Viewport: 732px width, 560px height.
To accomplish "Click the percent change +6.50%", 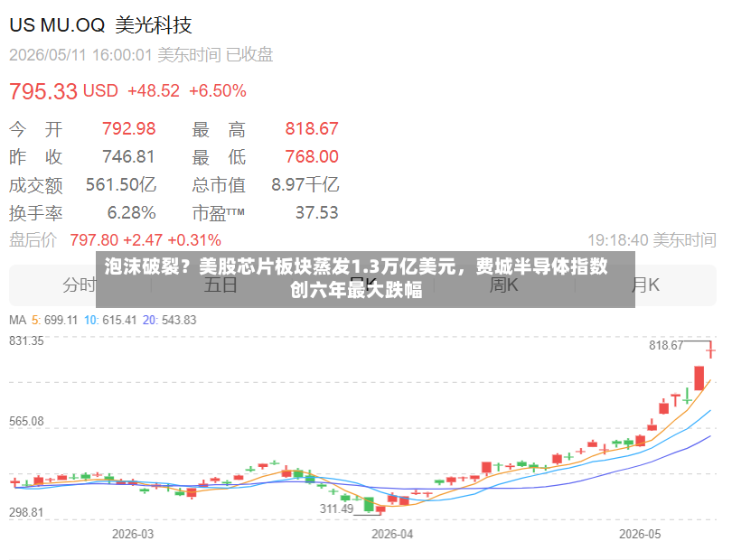I will pyautogui.click(x=218, y=90).
